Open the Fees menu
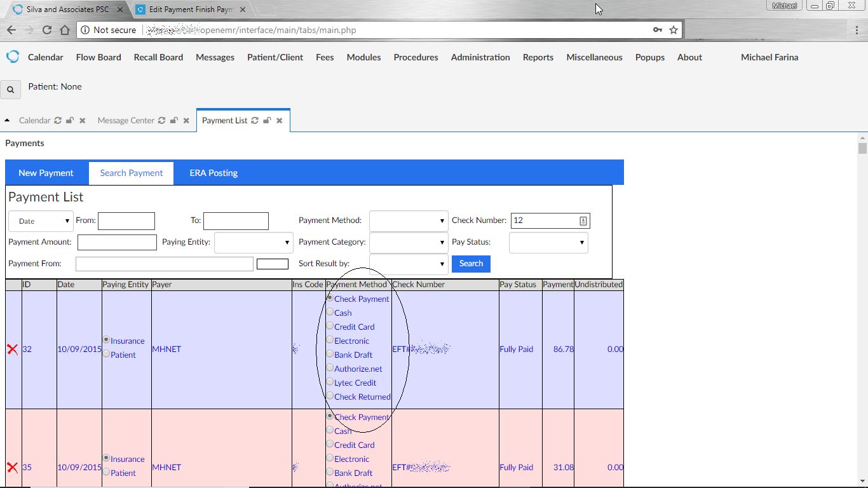Image resolution: width=868 pixels, height=488 pixels. click(x=325, y=57)
